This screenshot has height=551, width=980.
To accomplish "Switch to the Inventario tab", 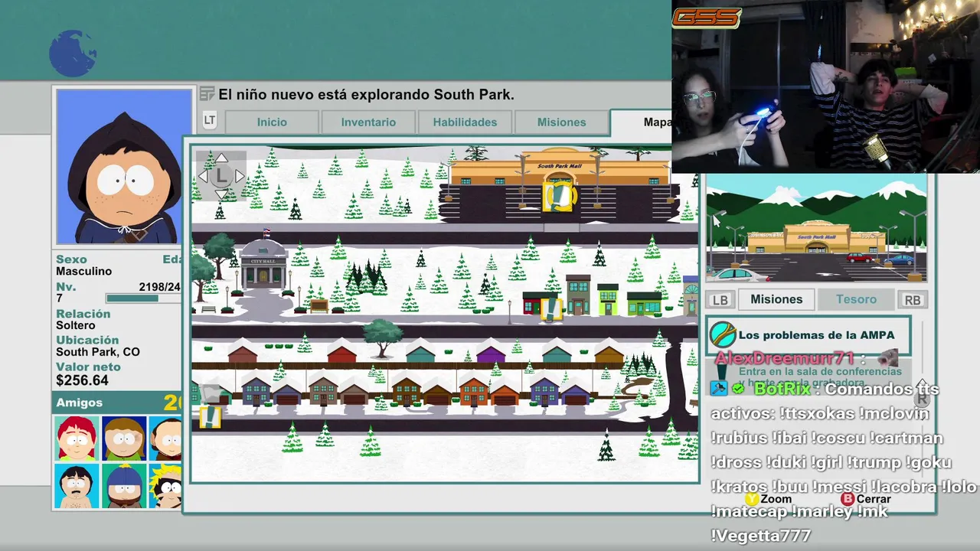I will tap(368, 122).
